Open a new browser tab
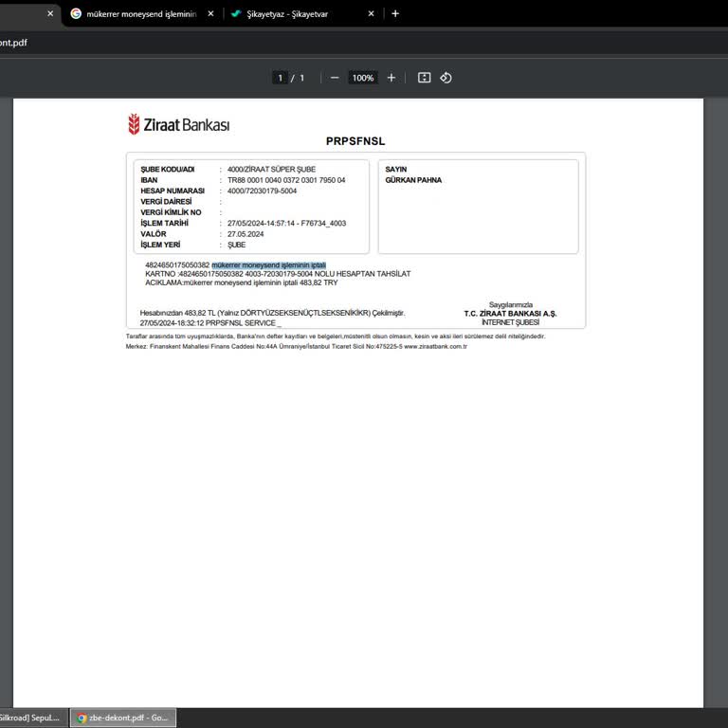This screenshot has width=728, height=728. pyautogui.click(x=395, y=14)
